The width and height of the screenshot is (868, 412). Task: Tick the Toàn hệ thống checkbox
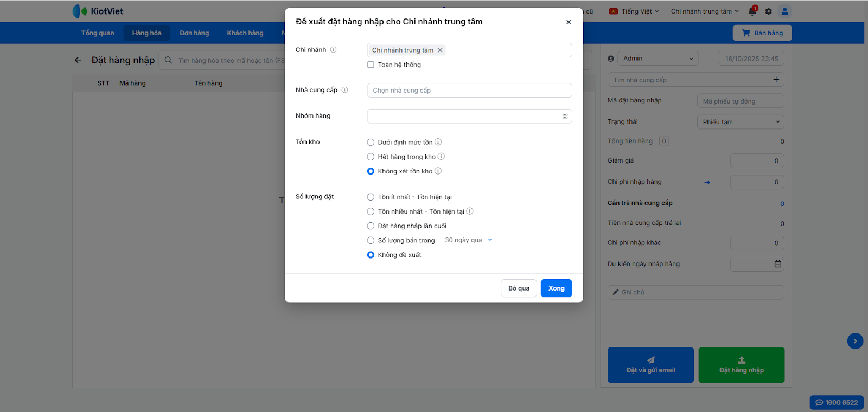[371, 65]
